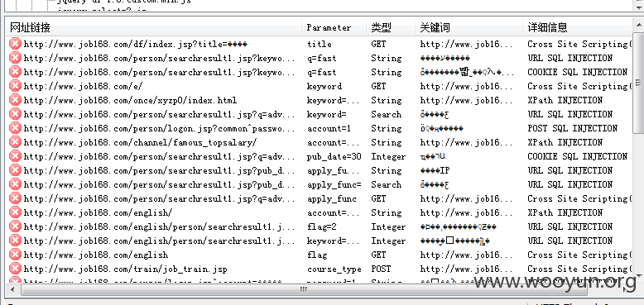Click the red icon next to once/xyzp0/index.html

[15, 100]
